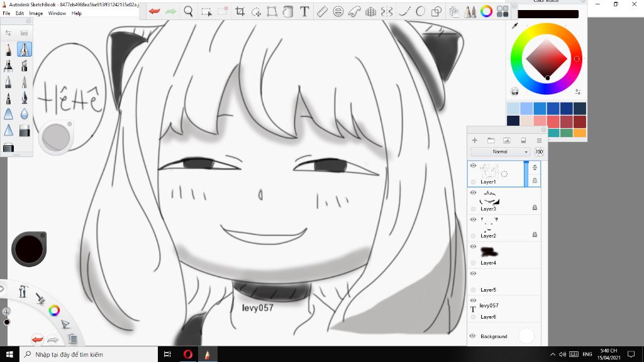Open Windows Start menu
This screenshot has width=644, height=362.
[x=9, y=354]
